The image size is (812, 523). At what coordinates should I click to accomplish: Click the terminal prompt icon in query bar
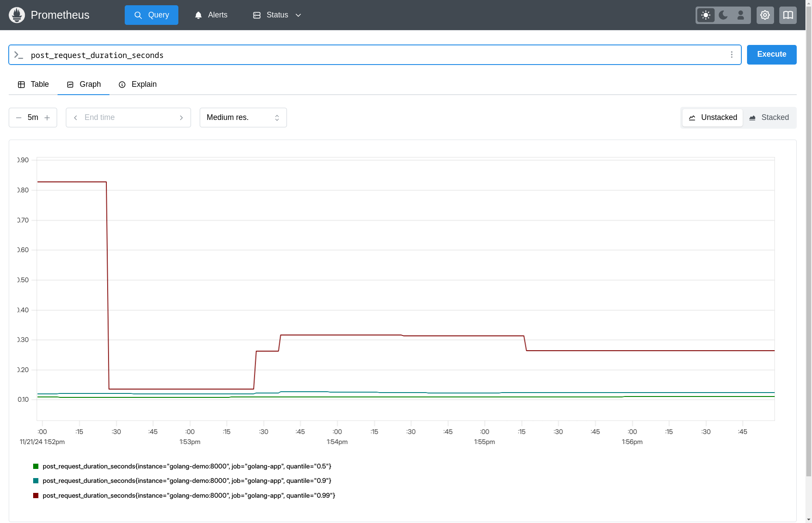(18, 55)
